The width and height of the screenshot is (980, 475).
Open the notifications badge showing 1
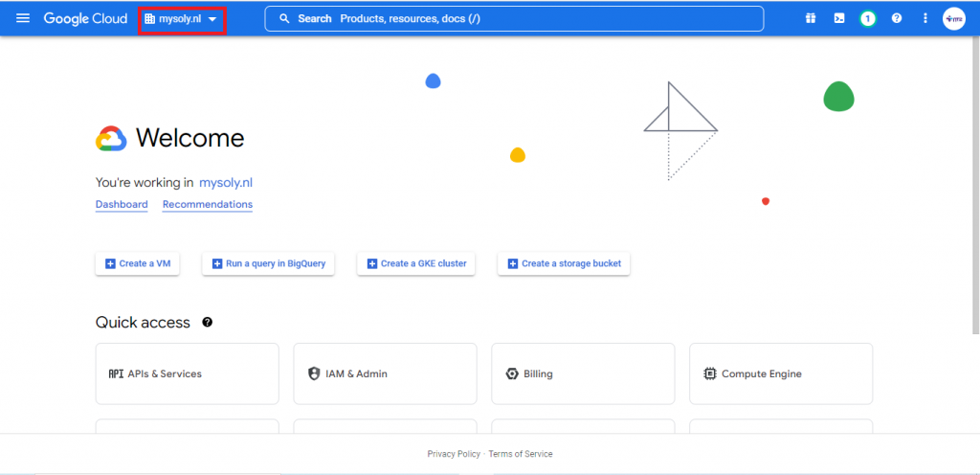[867, 19]
